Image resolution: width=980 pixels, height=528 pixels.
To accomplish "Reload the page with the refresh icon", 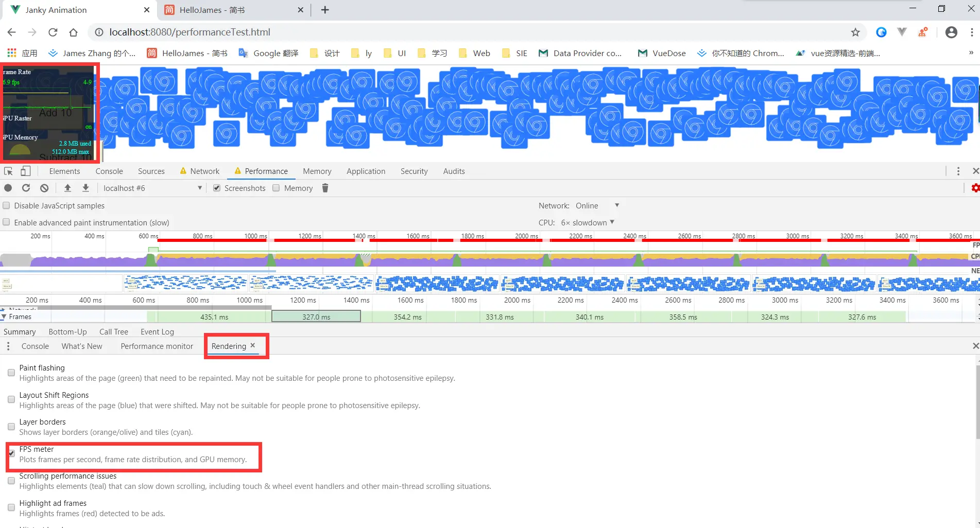I will tap(53, 32).
